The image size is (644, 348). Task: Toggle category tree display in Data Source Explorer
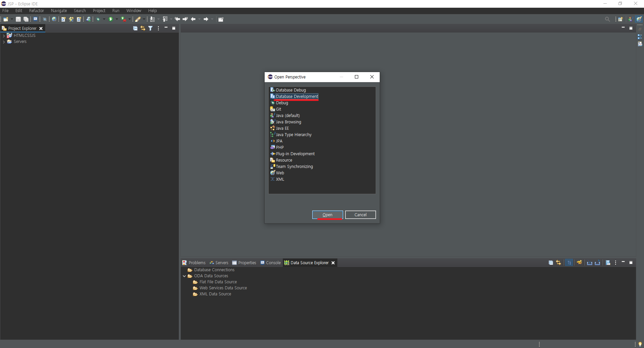(x=569, y=263)
